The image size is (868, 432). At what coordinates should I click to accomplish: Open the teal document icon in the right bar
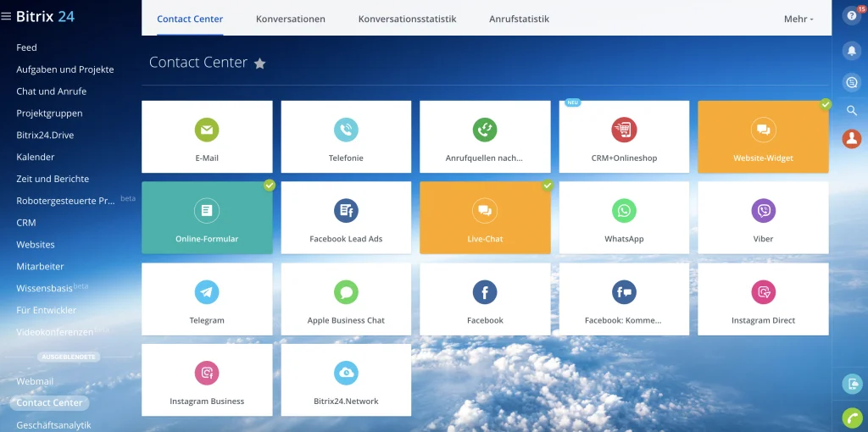point(852,384)
